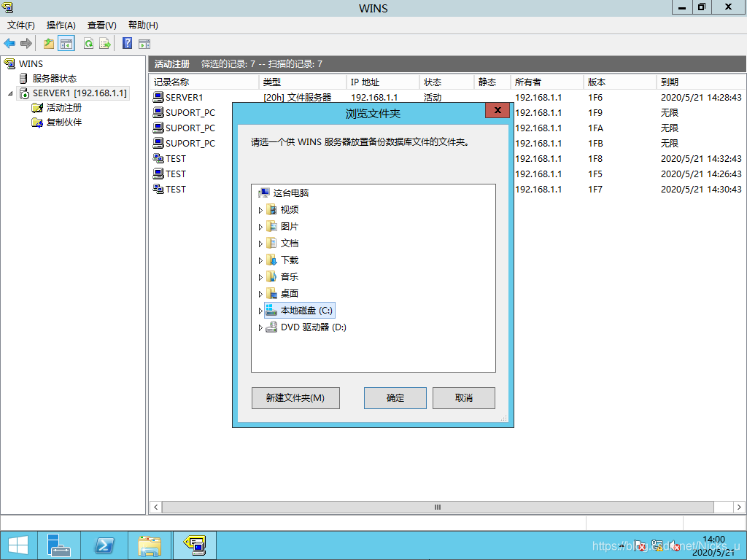This screenshot has height=560, width=747.
Task: Click the Forward arrow in WINS toolbar
Action: pos(26,44)
